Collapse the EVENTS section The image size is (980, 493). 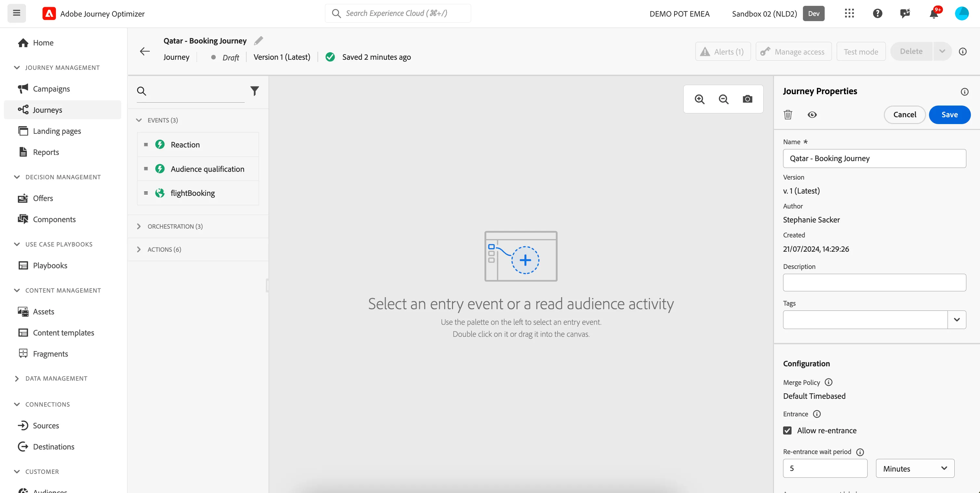point(139,120)
